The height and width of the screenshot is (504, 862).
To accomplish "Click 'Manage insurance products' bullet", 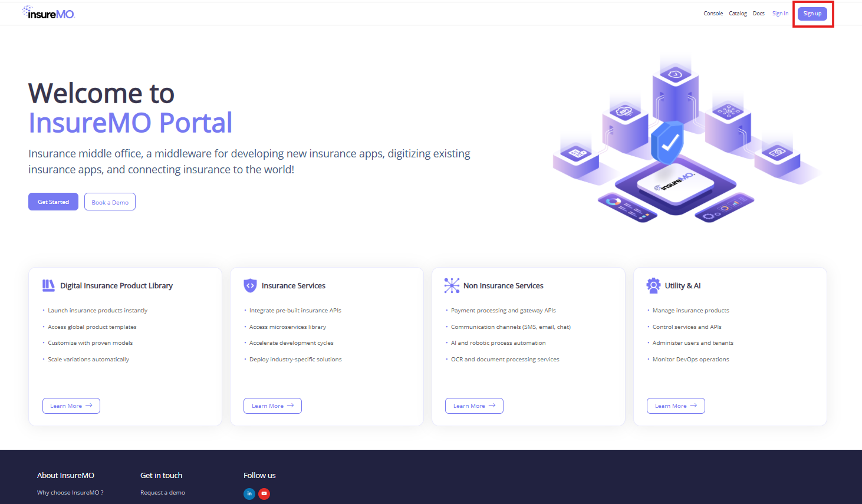I will [691, 311].
